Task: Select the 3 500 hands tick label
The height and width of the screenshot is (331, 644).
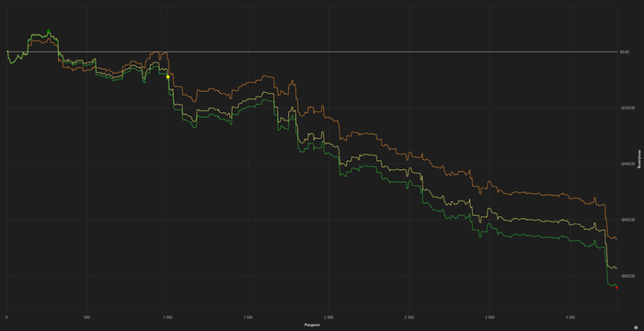Action: (569, 317)
